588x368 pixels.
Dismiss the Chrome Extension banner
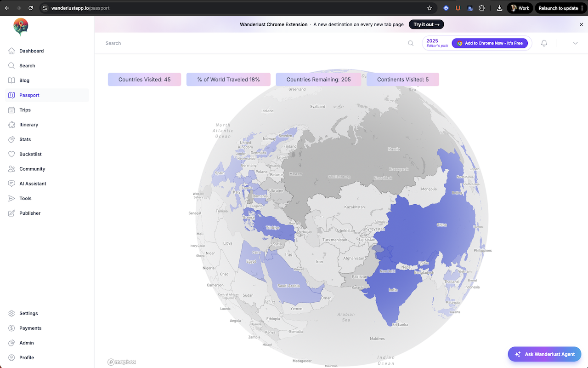coord(582,24)
